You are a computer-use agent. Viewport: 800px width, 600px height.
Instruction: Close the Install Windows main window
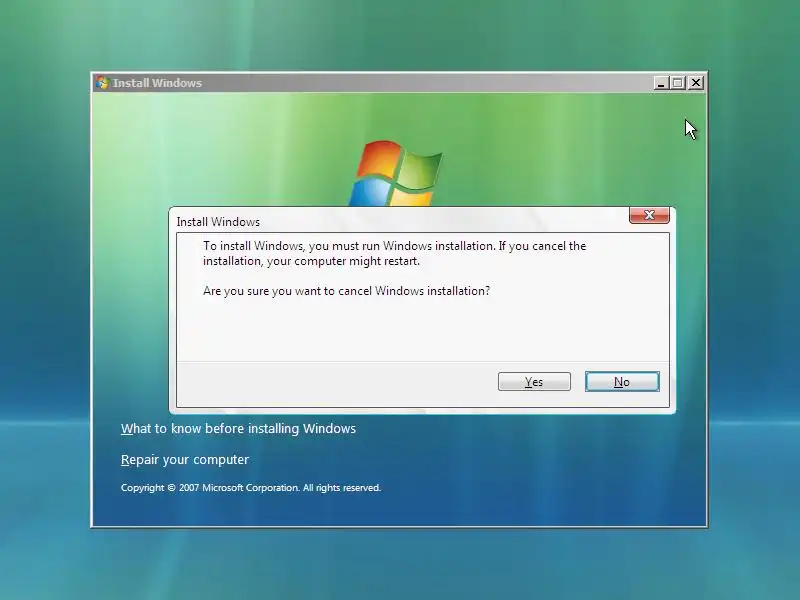696,83
